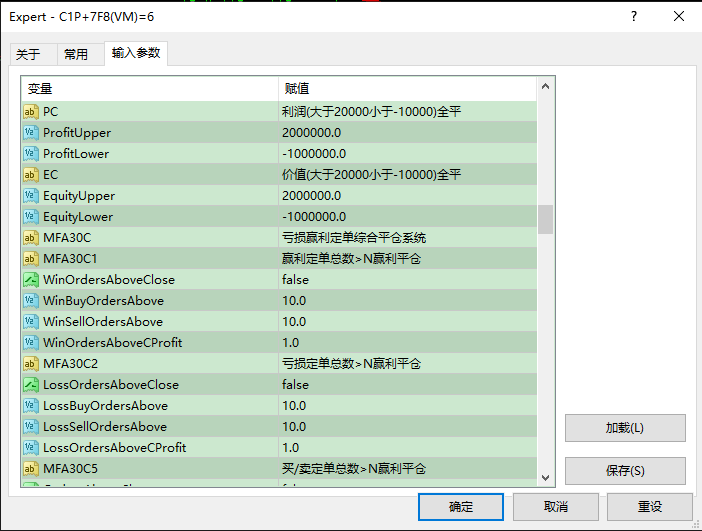The width and height of the screenshot is (702, 531).
Task: Select the WinSellOrdersAbove value 10.0
Action: coord(294,321)
